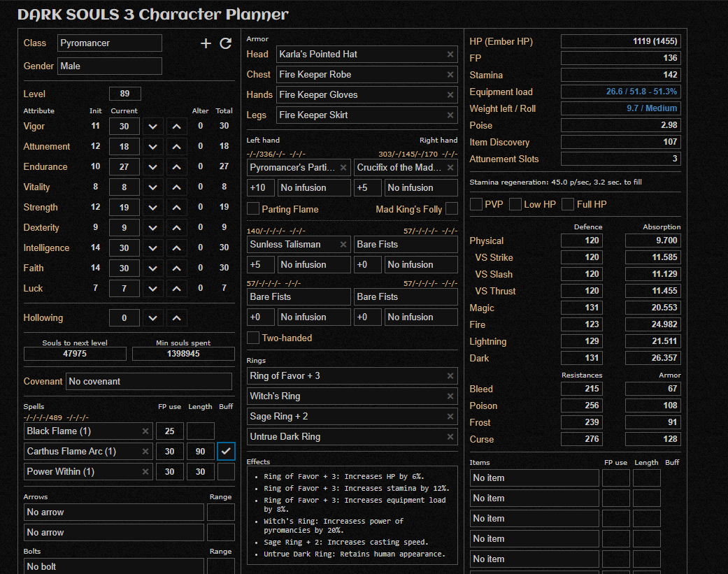Click the Black Flame FP use value
This screenshot has height=574, width=728.
170,431
